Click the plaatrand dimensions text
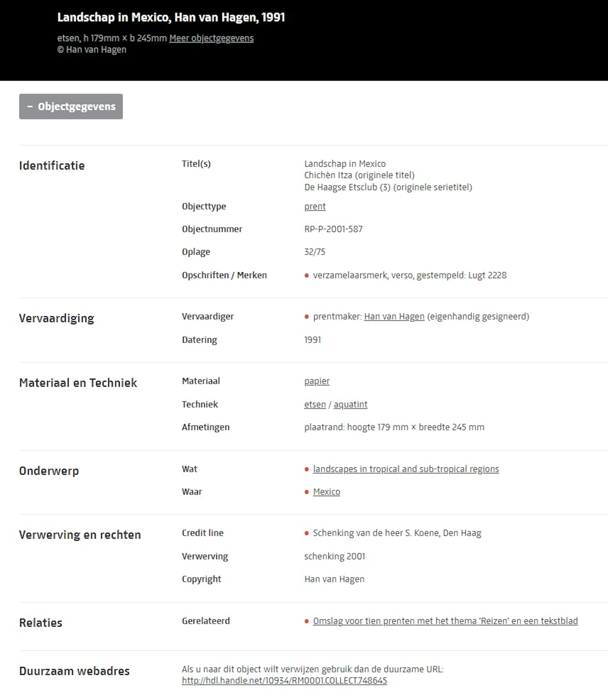Screen dimensions: 608x700 pos(394,427)
